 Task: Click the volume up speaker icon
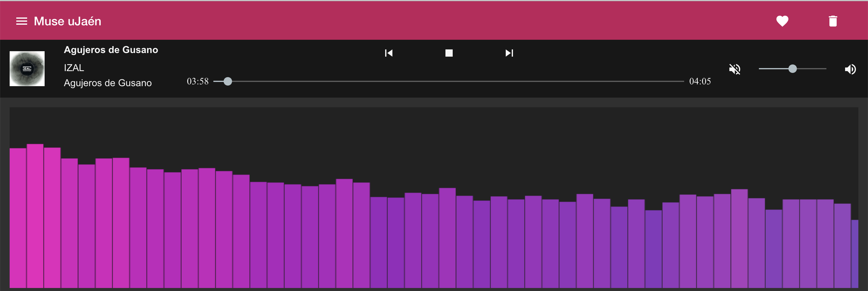[850, 69]
